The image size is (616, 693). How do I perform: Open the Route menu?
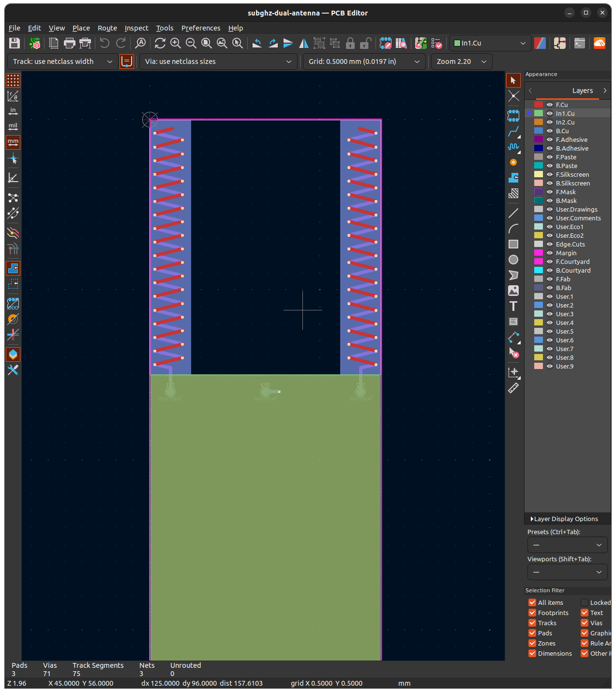[x=107, y=28]
